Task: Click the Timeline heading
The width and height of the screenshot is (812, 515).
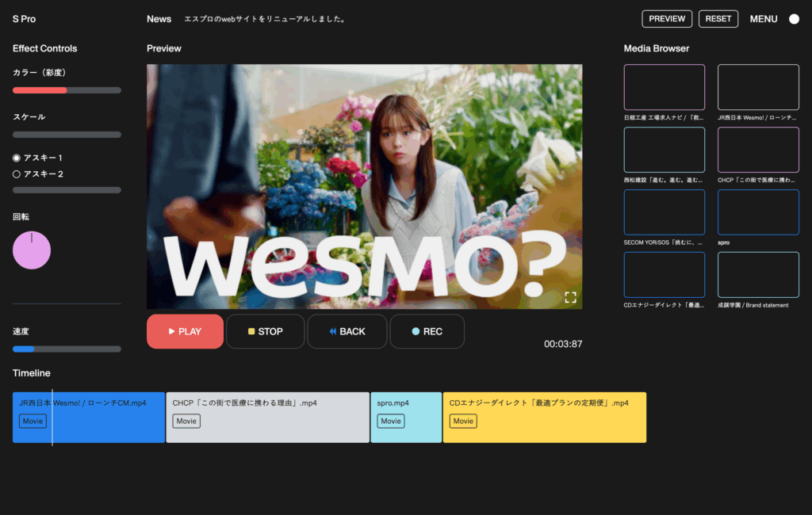Action: 32,373
